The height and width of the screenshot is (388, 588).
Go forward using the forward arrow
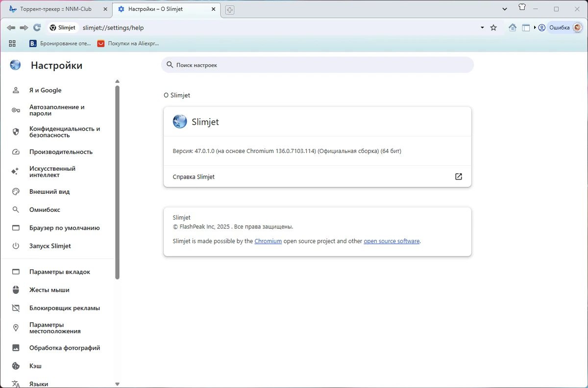click(24, 27)
